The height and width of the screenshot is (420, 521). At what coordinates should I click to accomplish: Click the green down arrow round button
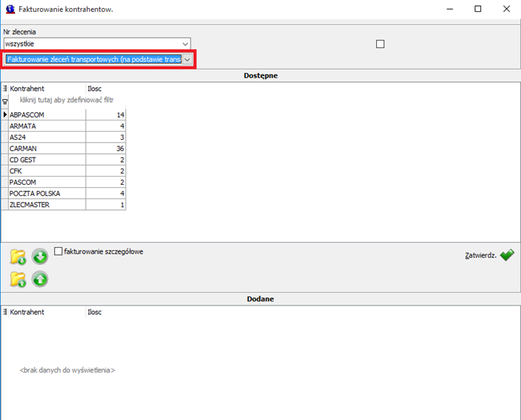[40, 257]
